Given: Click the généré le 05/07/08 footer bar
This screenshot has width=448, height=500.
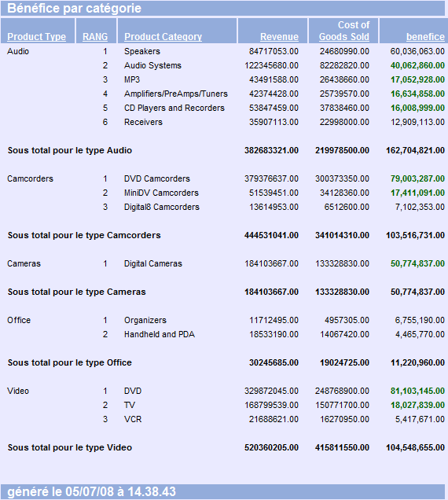Looking at the screenshot, I should point(223,491).
